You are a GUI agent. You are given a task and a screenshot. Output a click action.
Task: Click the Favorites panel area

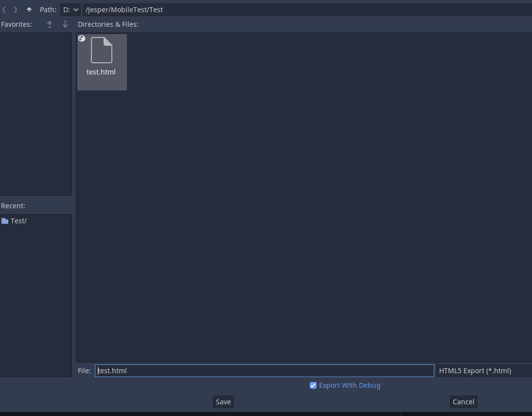(x=36, y=114)
